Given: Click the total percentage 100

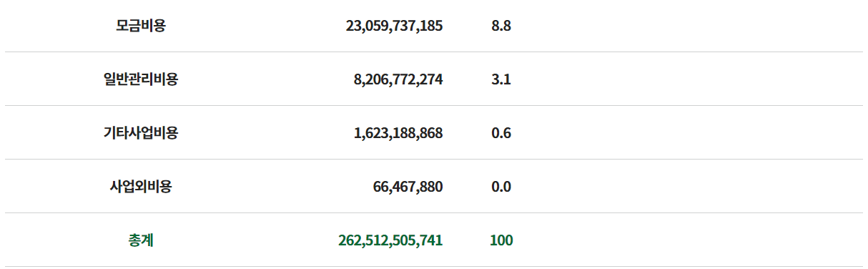Looking at the screenshot, I should [501, 241].
